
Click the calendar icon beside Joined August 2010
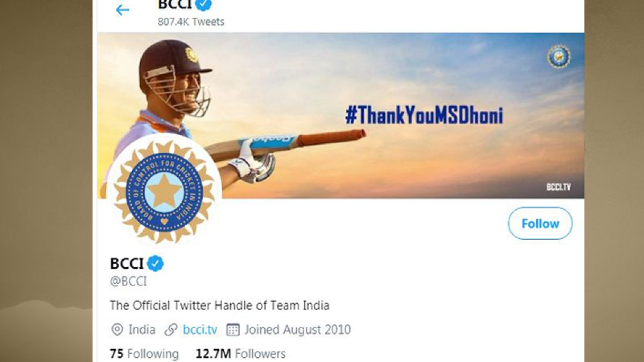pos(232,329)
